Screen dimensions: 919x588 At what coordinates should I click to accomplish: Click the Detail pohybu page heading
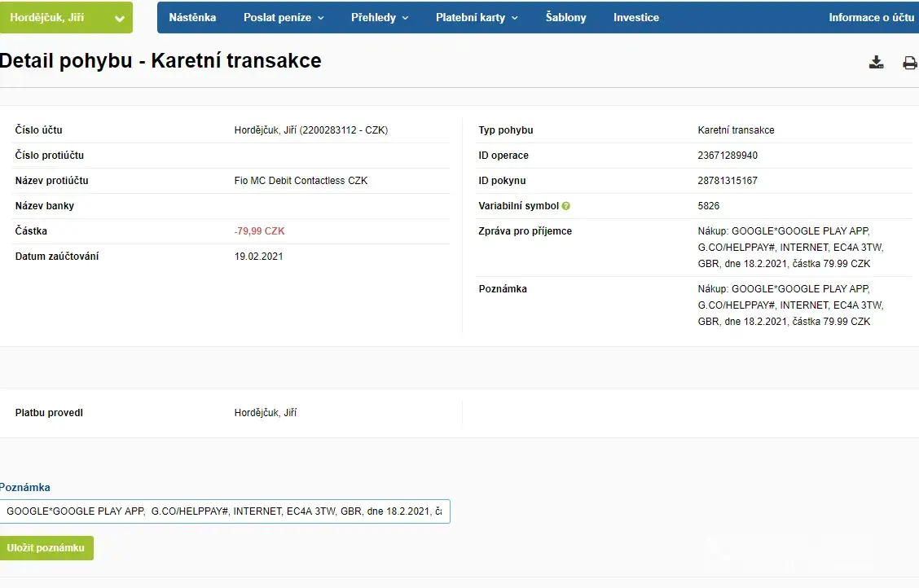(x=160, y=60)
